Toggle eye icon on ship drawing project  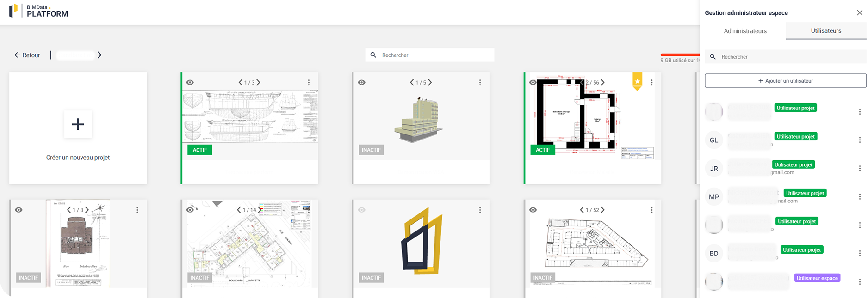click(x=190, y=83)
